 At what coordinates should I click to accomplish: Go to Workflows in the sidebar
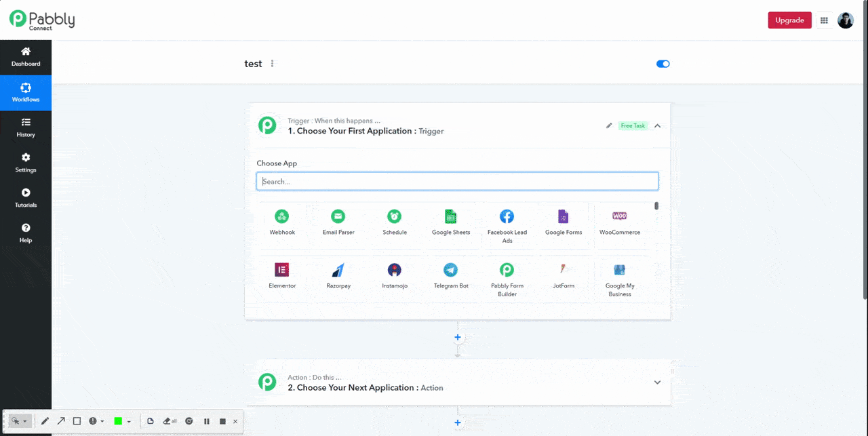point(26,93)
